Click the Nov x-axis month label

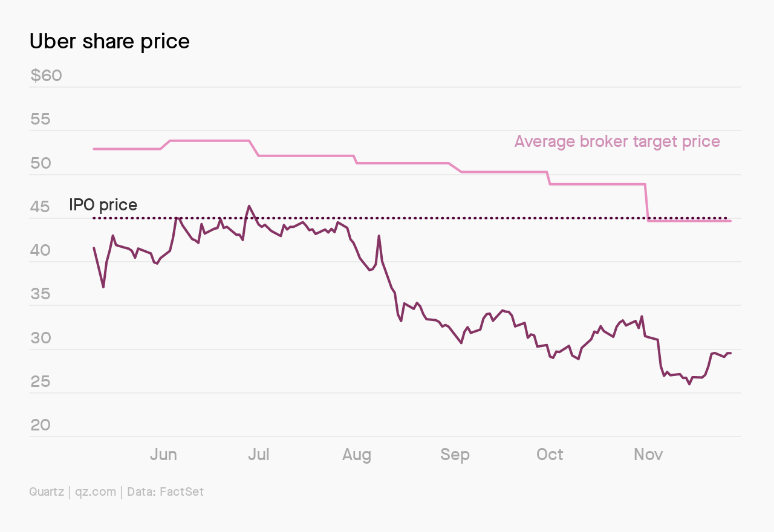648,454
